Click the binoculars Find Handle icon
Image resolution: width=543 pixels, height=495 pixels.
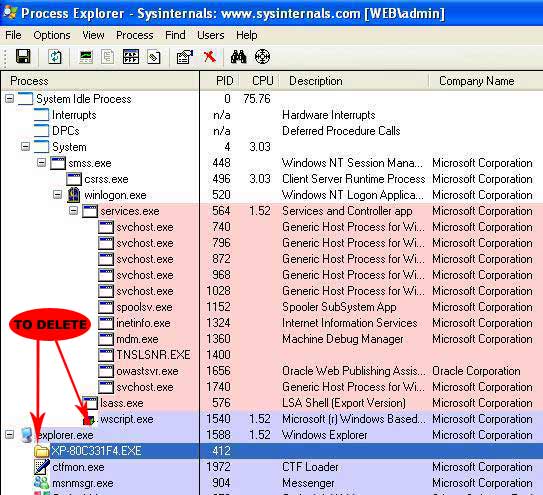[x=239, y=56]
